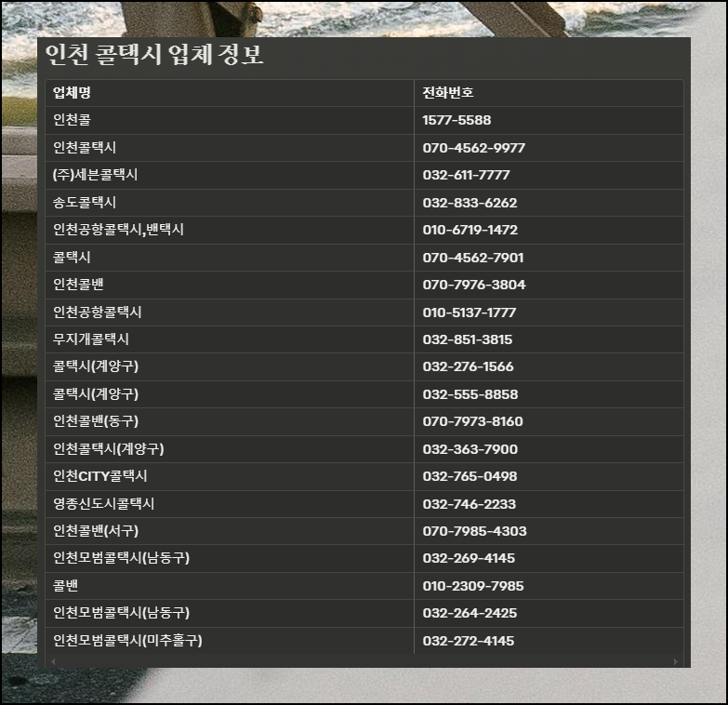The width and height of the screenshot is (728, 705).
Task: Select phone number 070-7985-4303
Action: [474, 531]
